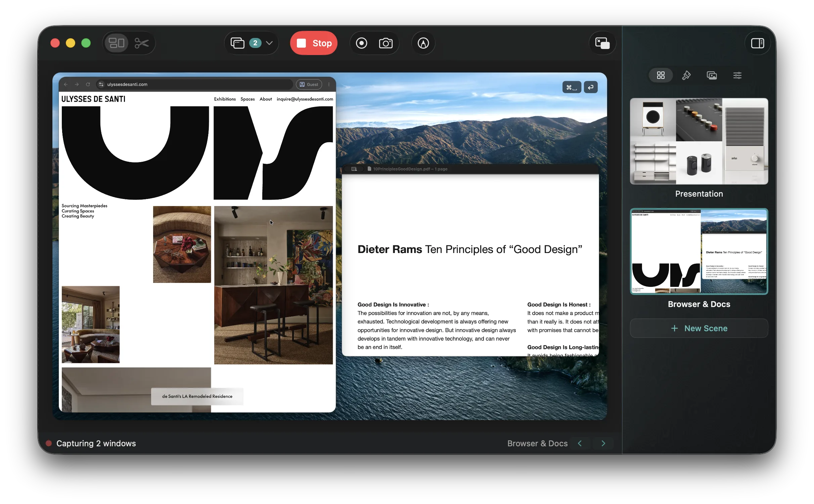Open the About nav link
The image size is (814, 504).
tap(266, 99)
